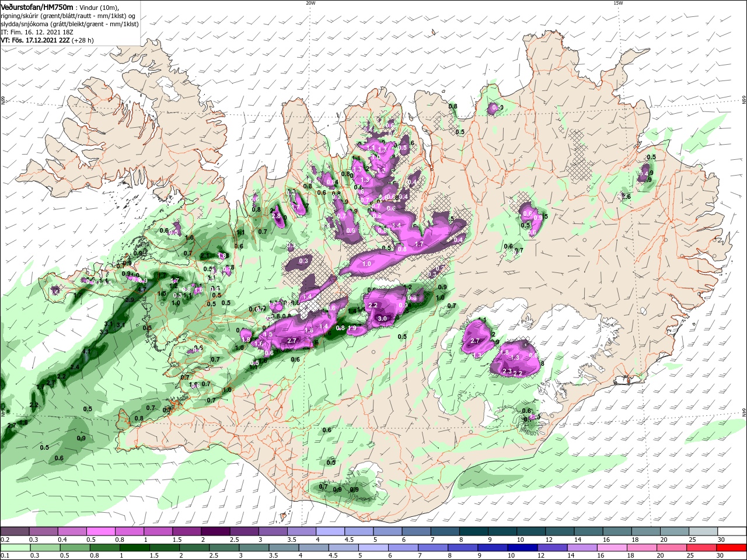
Task: Click the Veðurstofan/HM750m title text
Action: pos(37,7)
